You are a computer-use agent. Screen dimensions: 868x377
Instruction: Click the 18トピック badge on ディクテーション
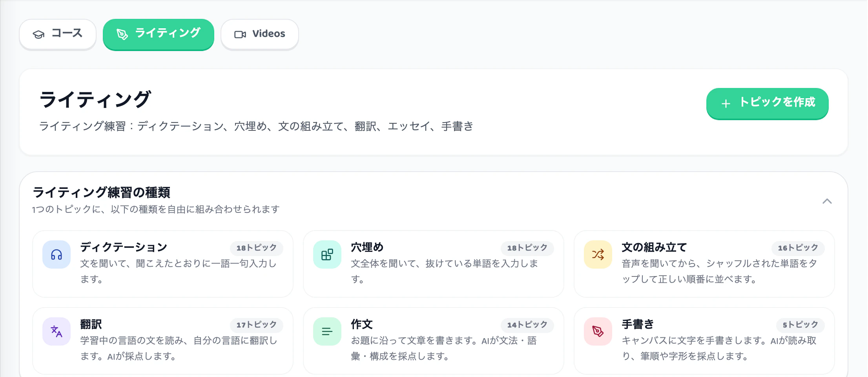(257, 248)
